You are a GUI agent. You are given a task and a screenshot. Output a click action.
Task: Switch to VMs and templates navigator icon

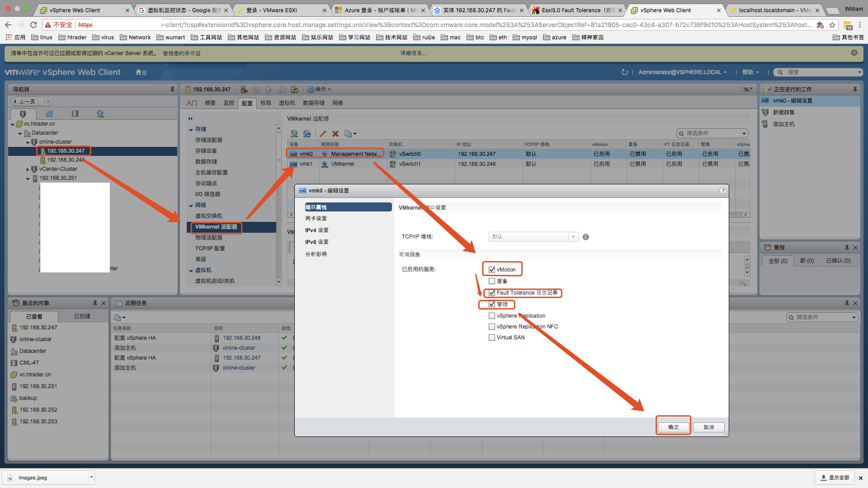(49, 114)
